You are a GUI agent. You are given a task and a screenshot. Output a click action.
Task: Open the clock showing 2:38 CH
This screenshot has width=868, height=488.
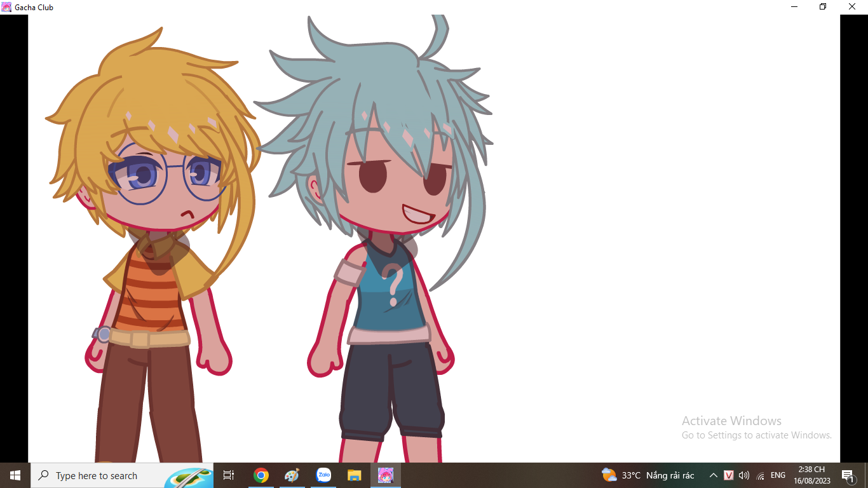pyautogui.click(x=811, y=475)
